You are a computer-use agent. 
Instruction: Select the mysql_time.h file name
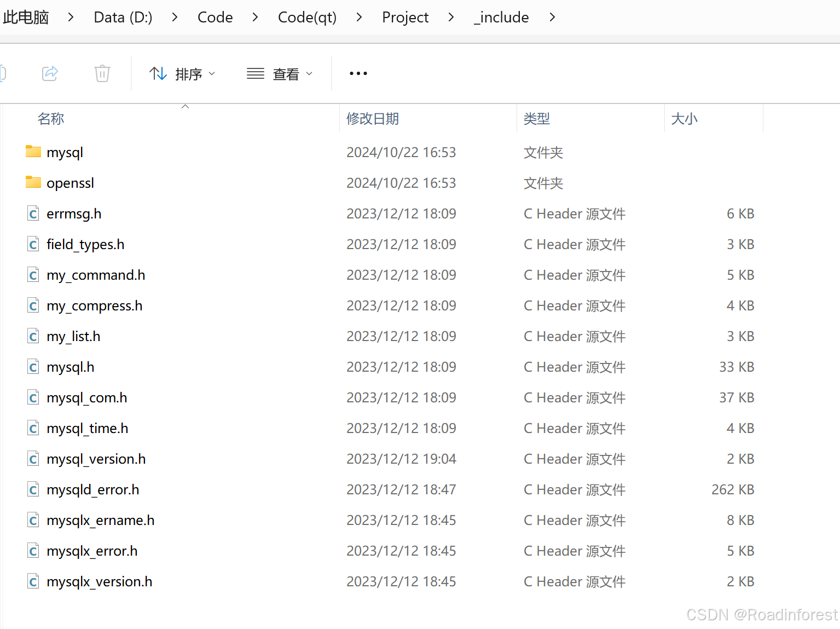point(88,429)
